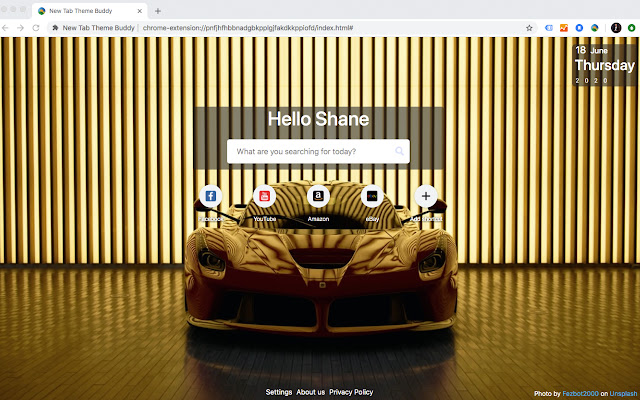Click the 'Hello Shane' greeting

[x=318, y=119]
